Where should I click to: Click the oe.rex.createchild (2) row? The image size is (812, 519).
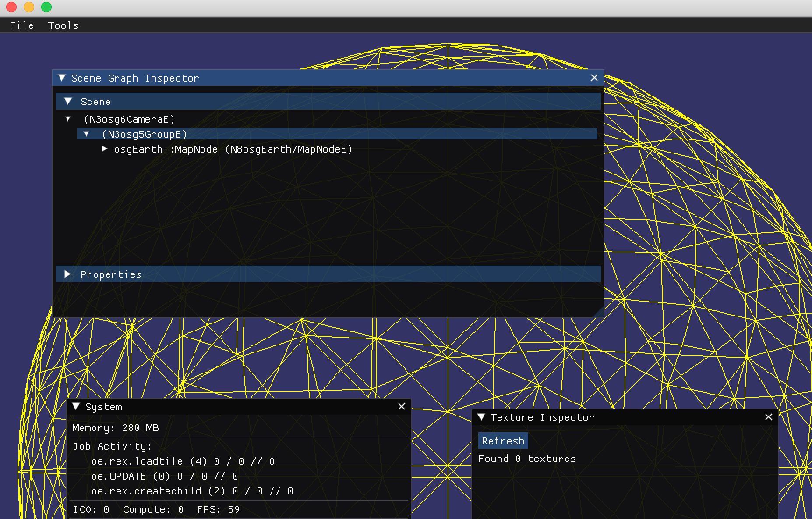[x=192, y=491]
